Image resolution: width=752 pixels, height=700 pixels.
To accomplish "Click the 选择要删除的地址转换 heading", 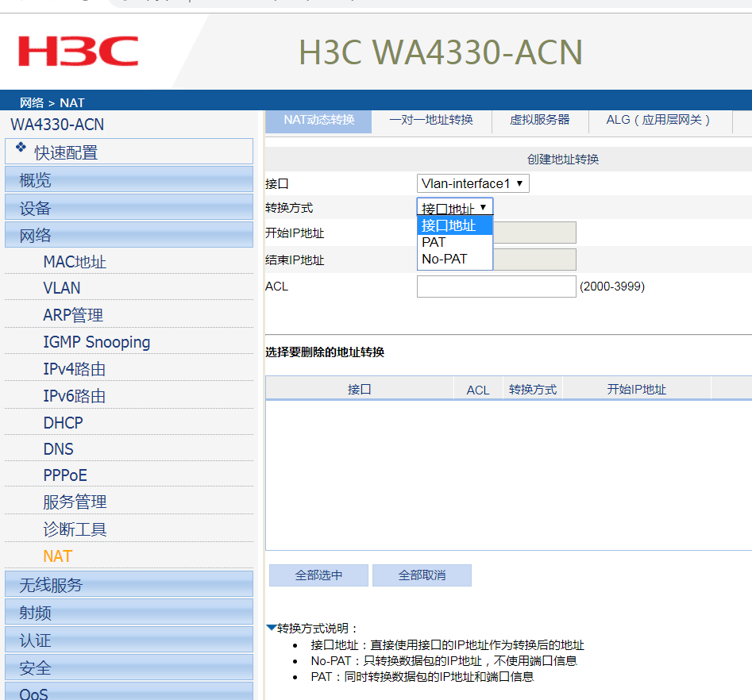I will pyautogui.click(x=325, y=352).
